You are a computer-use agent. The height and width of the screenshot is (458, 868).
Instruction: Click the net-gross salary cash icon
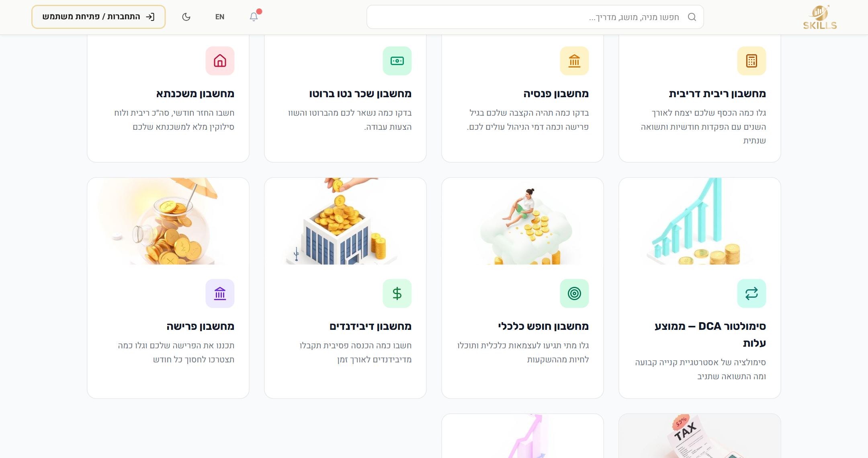click(397, 61)
